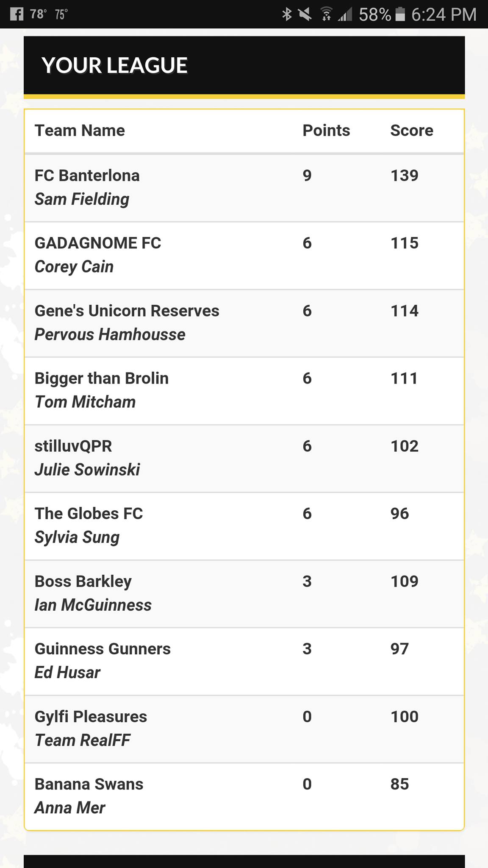Image resolution: width=488 pixels, height=868 pixels.
Task: Select the Points column header
Action: pyautogui.click(x=326, y=131)
